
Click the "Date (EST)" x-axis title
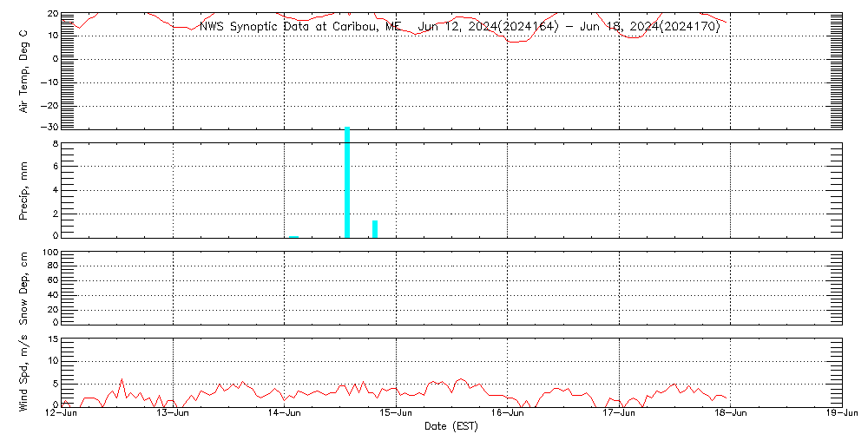452,426
